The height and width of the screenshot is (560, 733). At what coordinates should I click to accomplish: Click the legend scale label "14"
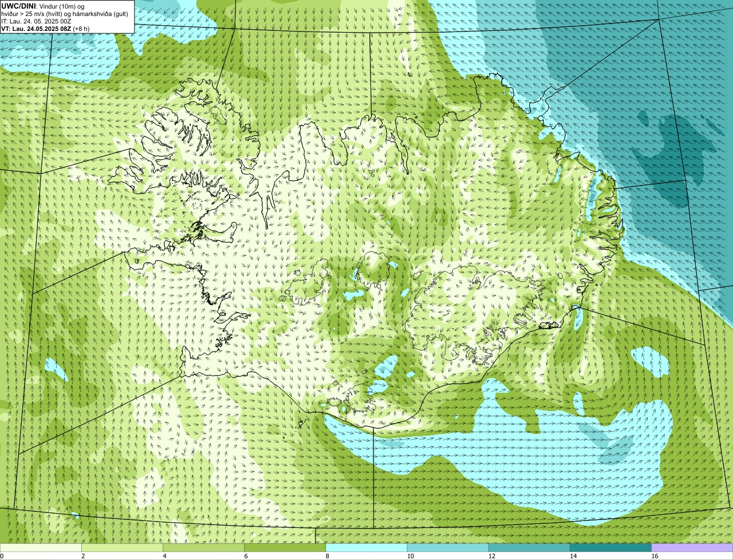(x=573, y=556)
